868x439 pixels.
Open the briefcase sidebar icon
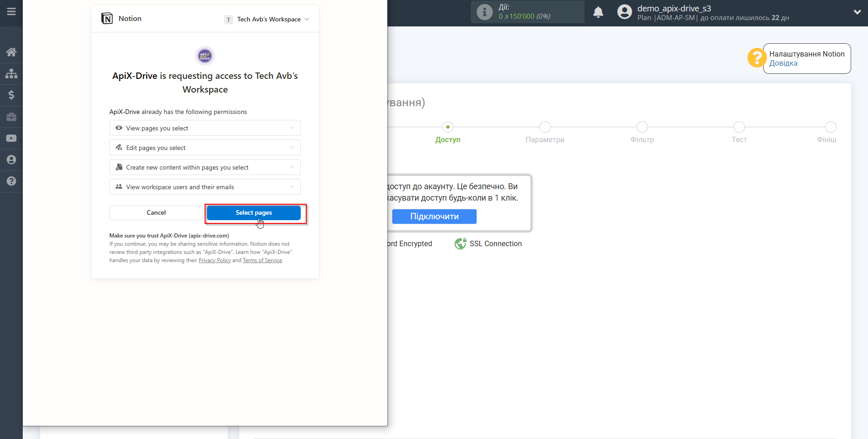[x=11, y=117]
